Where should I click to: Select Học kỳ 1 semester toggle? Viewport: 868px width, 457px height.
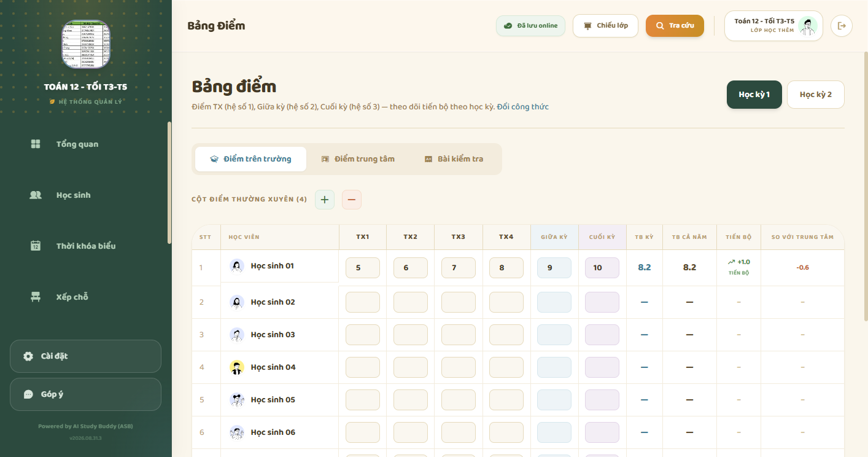(x=754, y=95)
